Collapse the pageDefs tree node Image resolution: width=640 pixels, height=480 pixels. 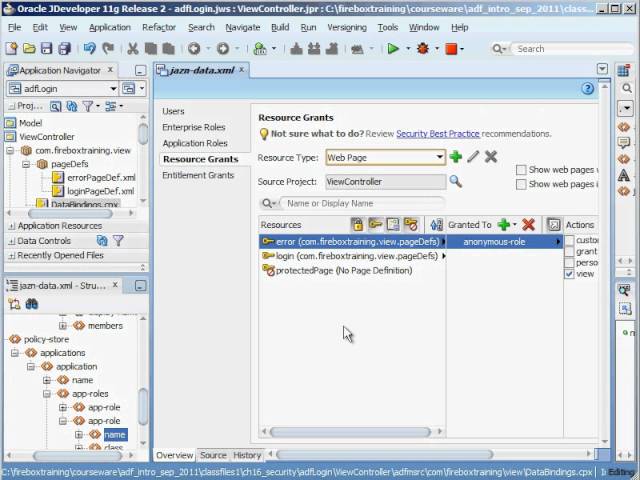click(26, 164)
